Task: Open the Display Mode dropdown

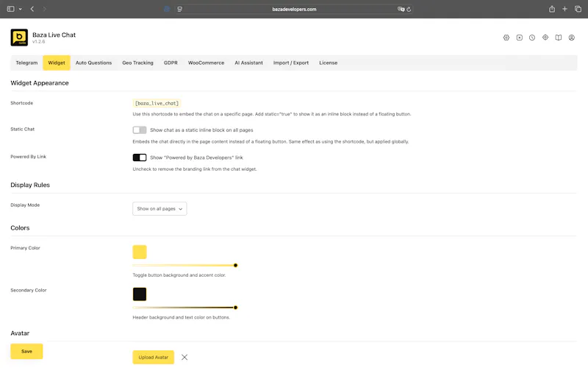Action: point(159,209)
